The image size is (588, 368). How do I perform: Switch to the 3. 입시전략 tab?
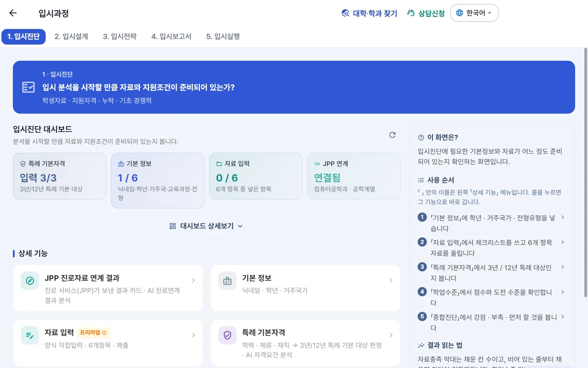pos(119,36)
